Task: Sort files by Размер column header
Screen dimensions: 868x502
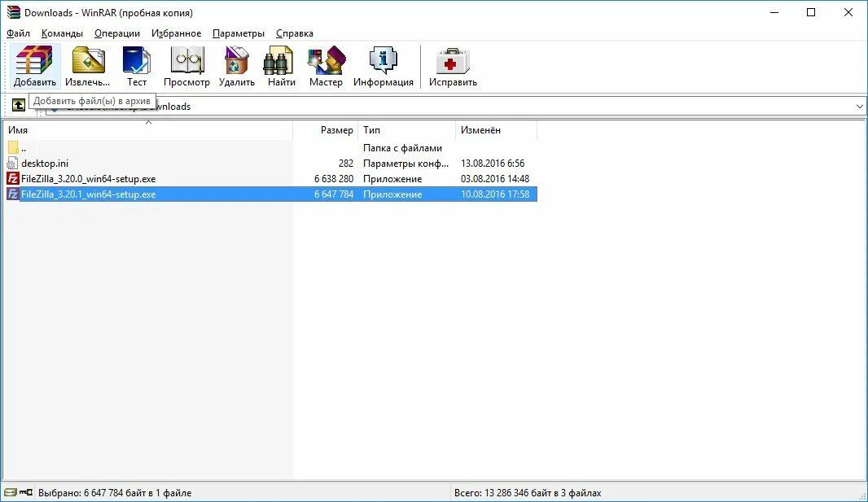Action: click(x=326, y=130)
